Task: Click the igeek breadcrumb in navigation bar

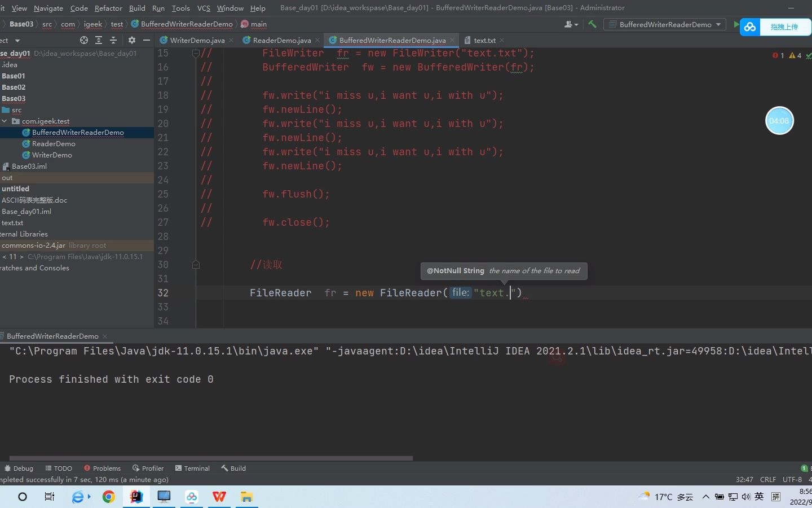Action: (93, 24)
